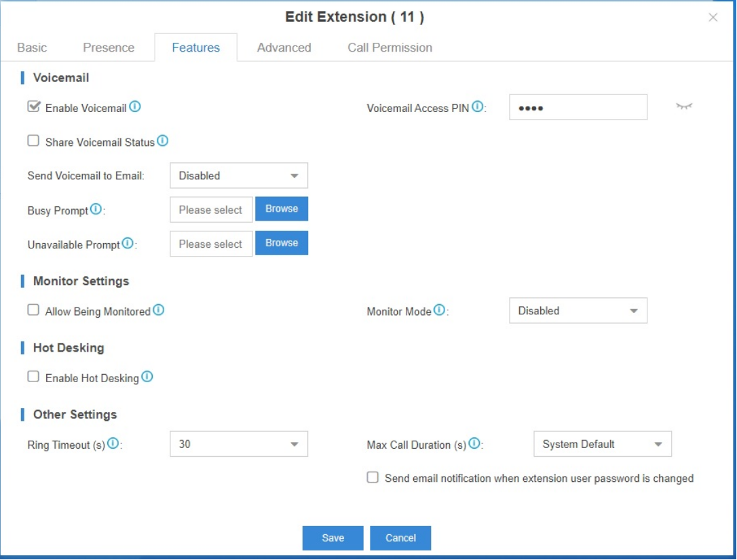Enable Allow Being Monitored checkbox

coord(33,310)
